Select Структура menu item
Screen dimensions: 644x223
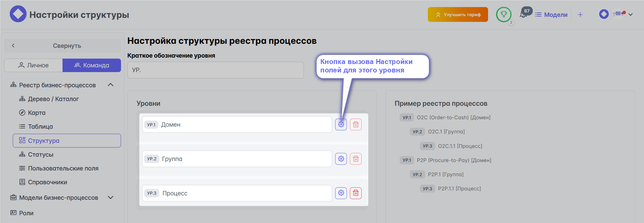67,141
